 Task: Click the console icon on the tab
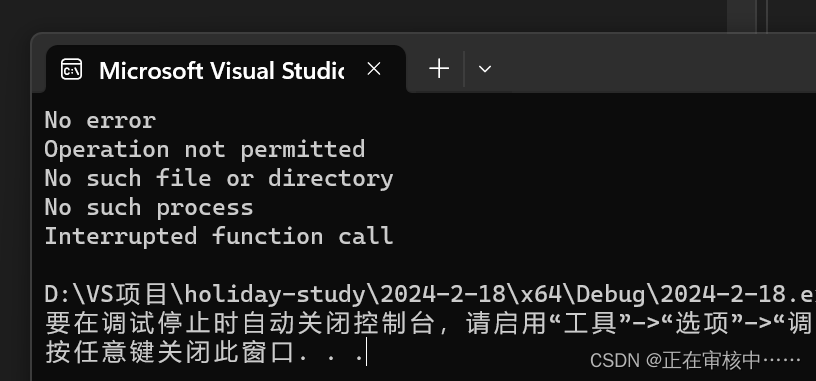coord(71,69)
